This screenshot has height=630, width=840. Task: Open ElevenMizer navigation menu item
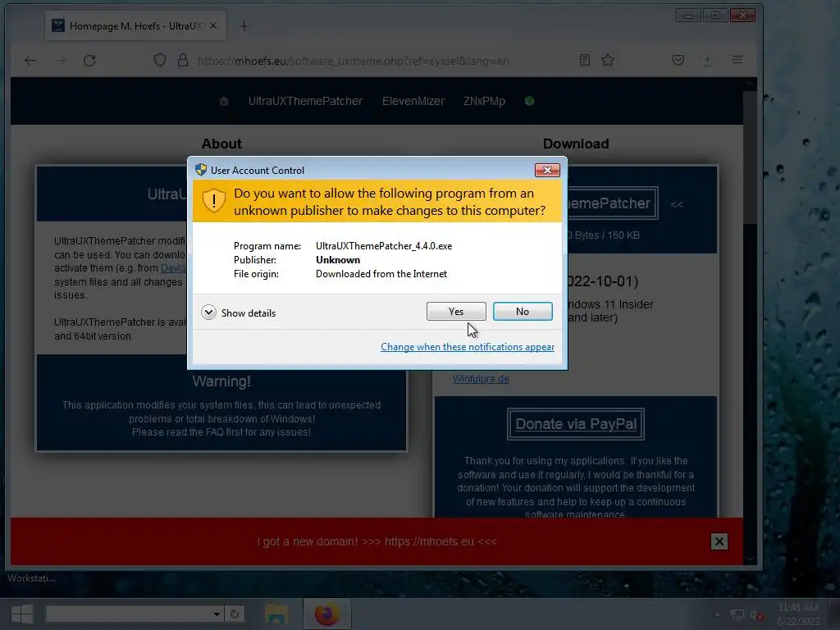point(413,101)
